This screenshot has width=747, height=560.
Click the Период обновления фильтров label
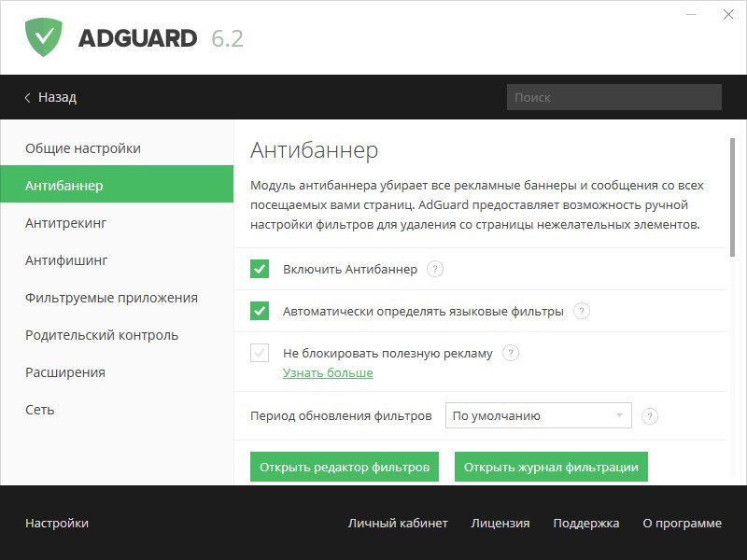coord(341,415)
